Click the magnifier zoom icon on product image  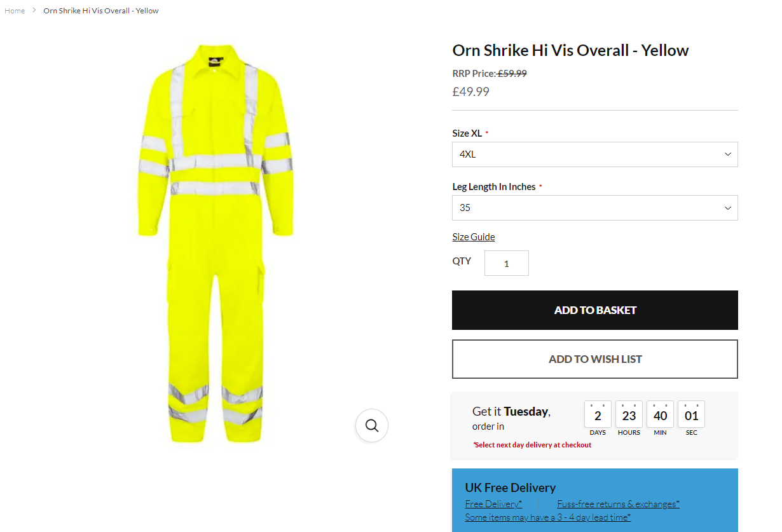click(372, 425)
